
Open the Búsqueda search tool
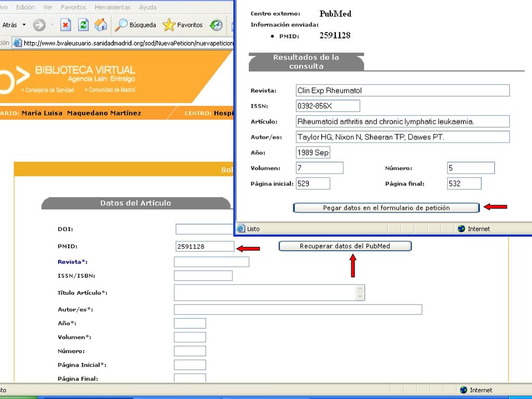coord(136,25)
